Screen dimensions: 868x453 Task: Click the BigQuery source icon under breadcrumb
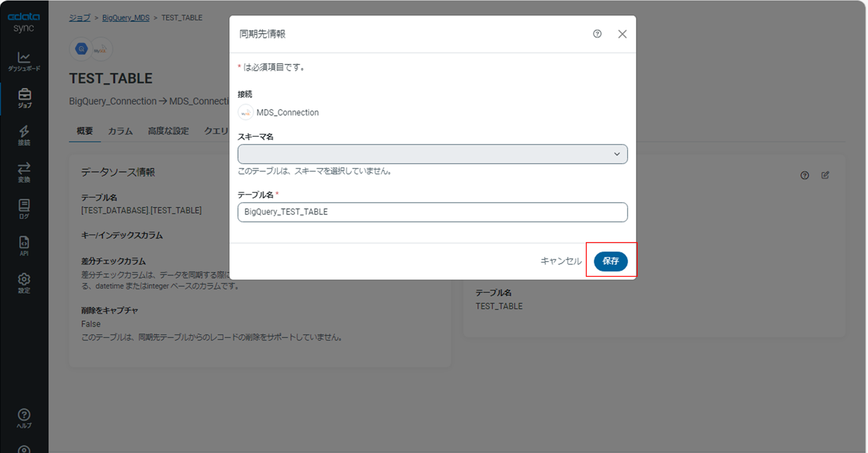coord(81,49)
